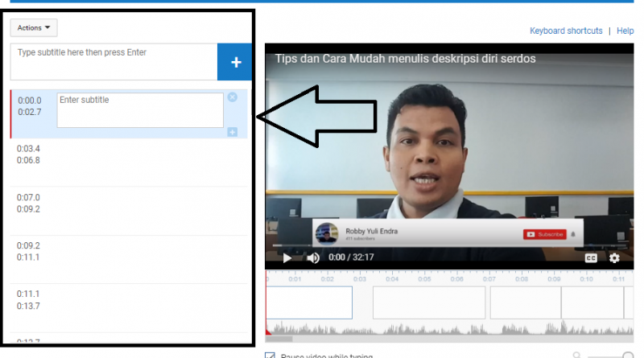Select the 0:07.0 – 0:09.2 subtitle row
Viewport: 644px width, 358px height.
tap(129, 211)
